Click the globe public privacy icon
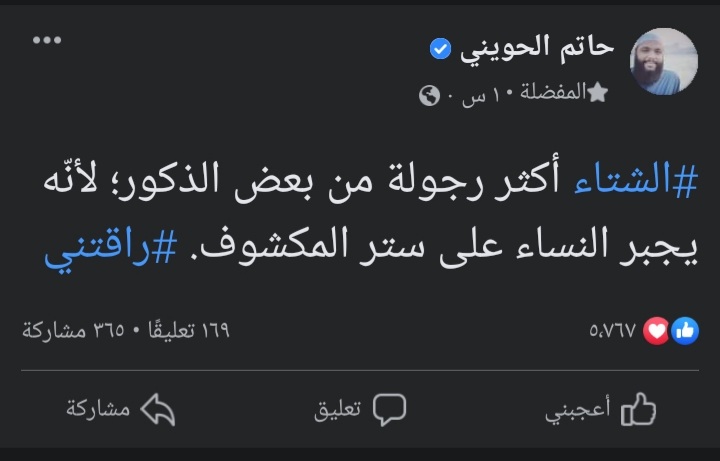720x461 pixels. point(429,95)
